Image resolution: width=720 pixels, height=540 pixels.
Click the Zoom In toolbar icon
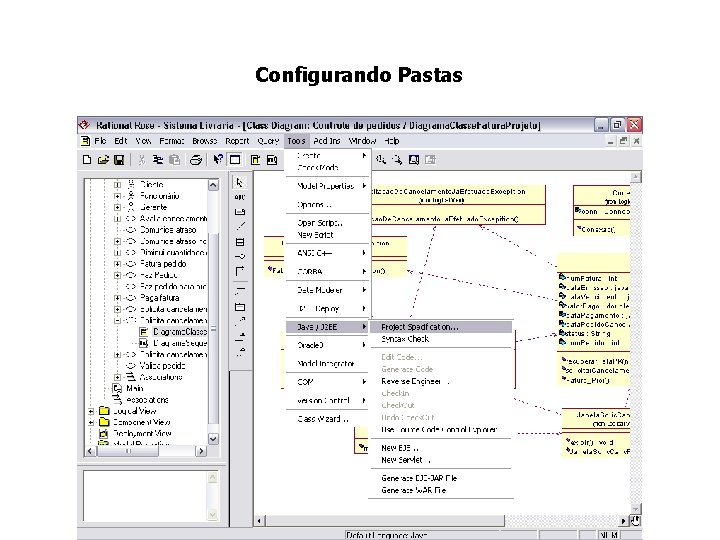(381, 160)
